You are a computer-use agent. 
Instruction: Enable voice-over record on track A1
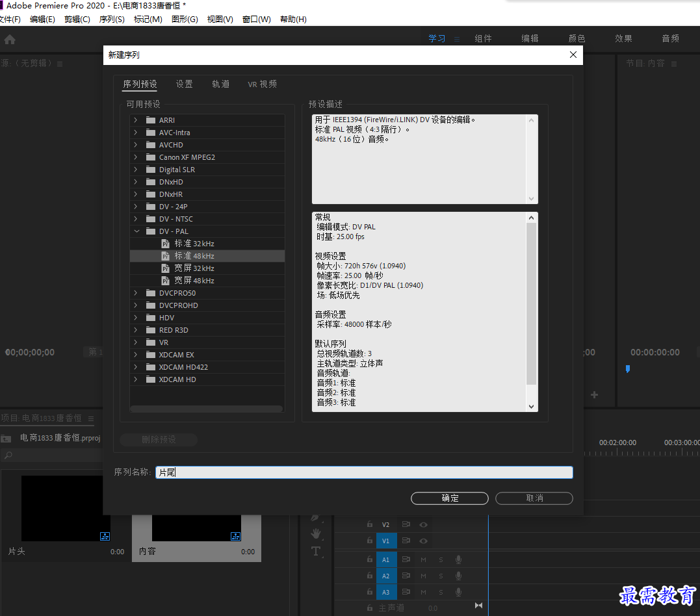[458, 559]
